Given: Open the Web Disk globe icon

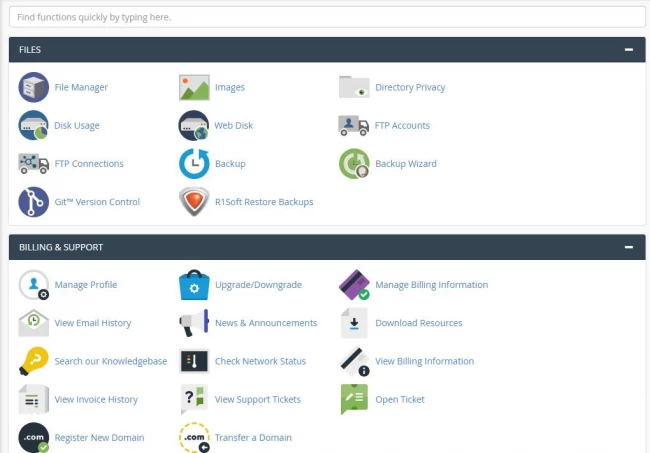Looking at the screenshot, I should (194, 125).
